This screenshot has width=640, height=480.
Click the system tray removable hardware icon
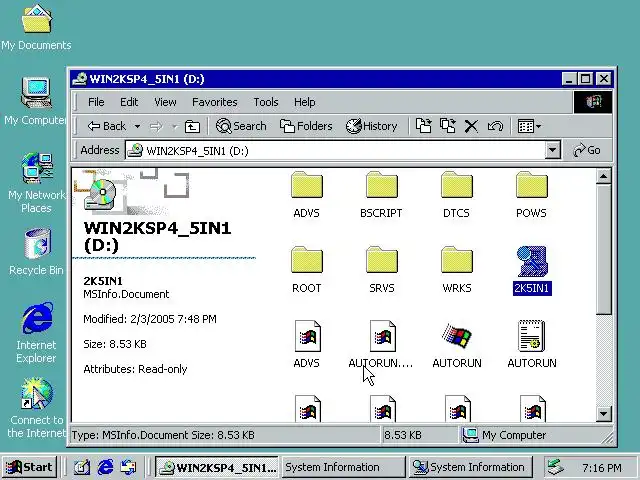pos(556,467)
